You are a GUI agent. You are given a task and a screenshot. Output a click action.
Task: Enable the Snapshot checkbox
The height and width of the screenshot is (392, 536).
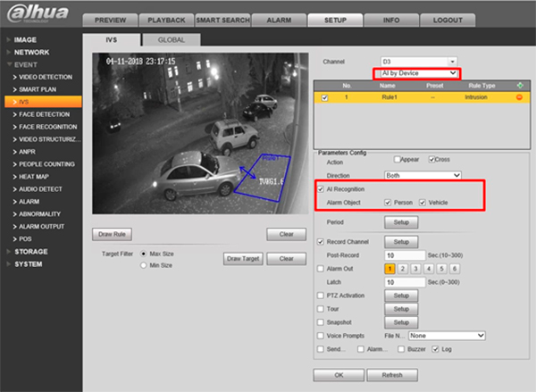tap(321, 322)
